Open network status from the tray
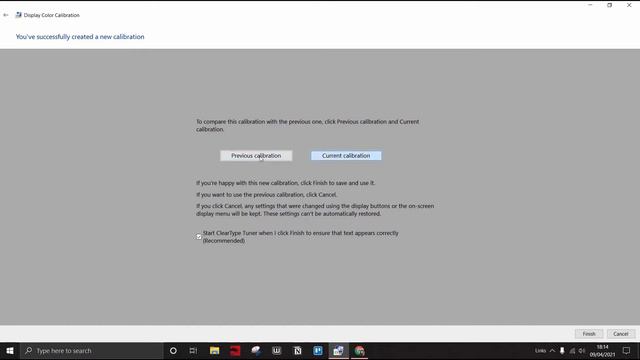Screen dimensions: 640x360 click(572, 351)
